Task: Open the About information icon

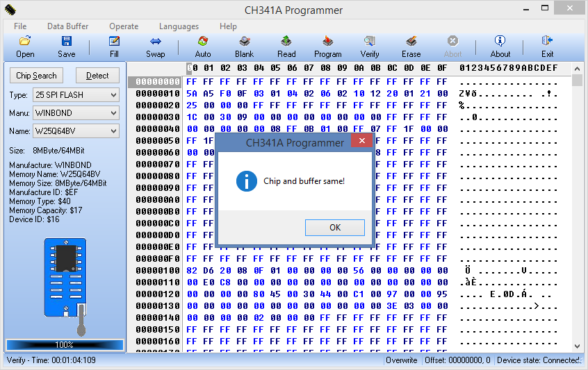Action: [x=500, y=40]
